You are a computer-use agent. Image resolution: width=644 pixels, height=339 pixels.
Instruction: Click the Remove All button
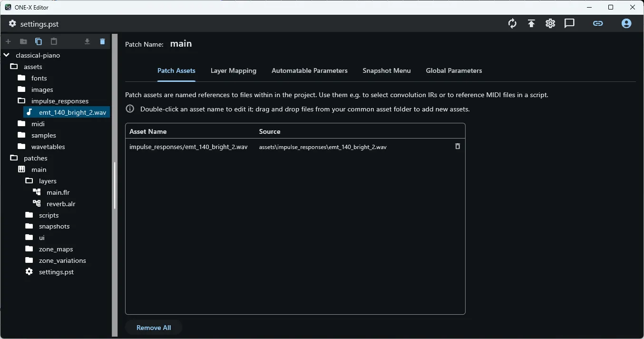pos(154,328)
